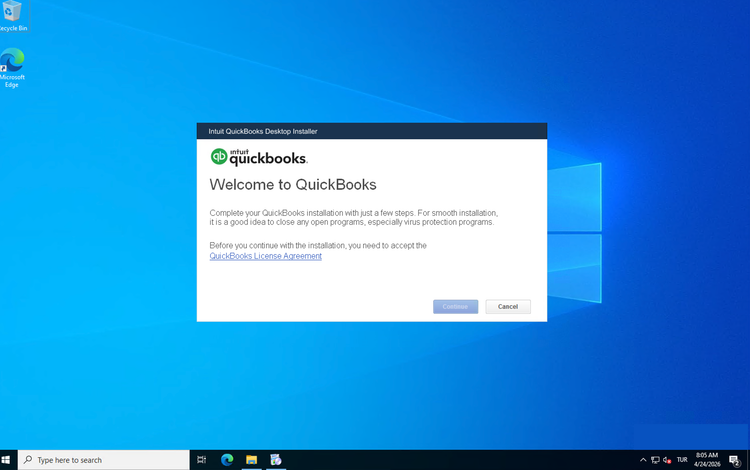Click the installer title bar
Image resolution: width=750 pixels, height=470 pixels.
click(x=371, y=131)
